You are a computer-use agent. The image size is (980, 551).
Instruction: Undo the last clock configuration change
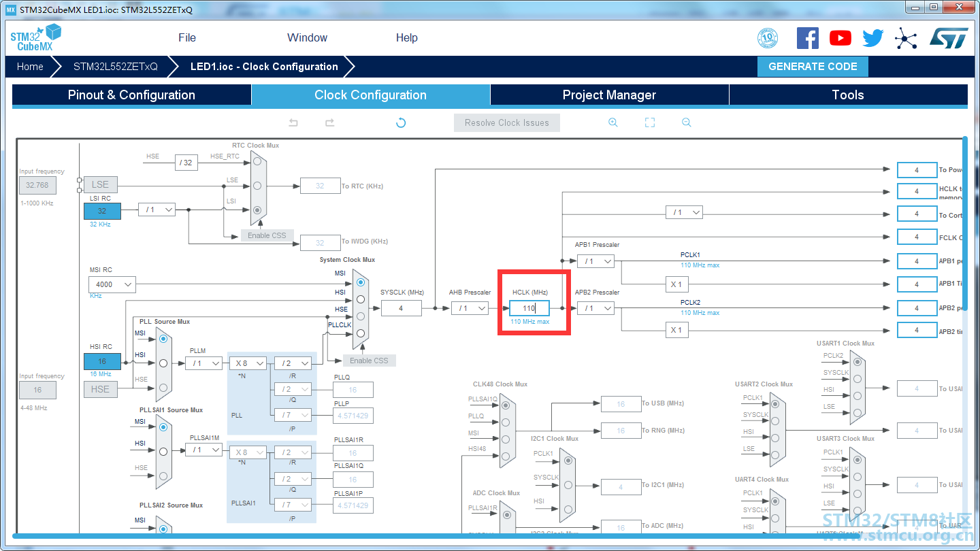pos(293,122)
